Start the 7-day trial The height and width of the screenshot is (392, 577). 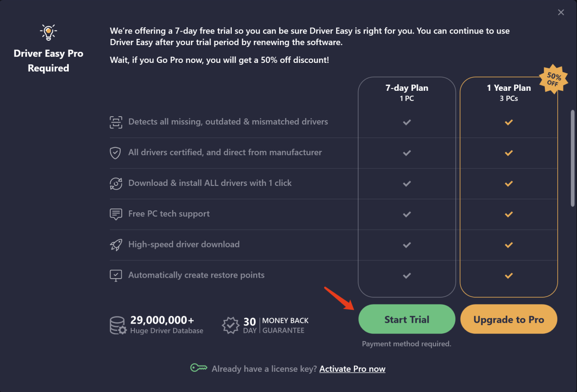[407, 319]
